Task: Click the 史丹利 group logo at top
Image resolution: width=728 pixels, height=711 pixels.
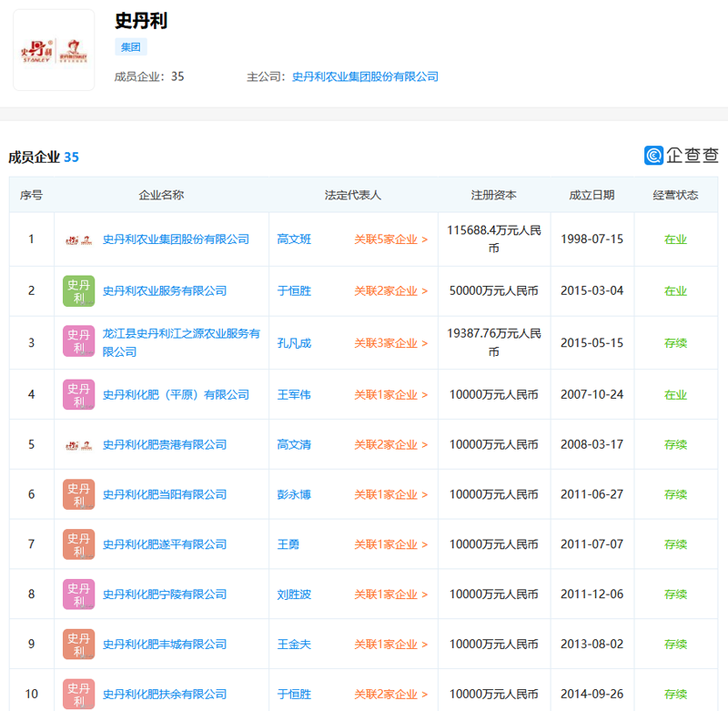Action: 54,50
